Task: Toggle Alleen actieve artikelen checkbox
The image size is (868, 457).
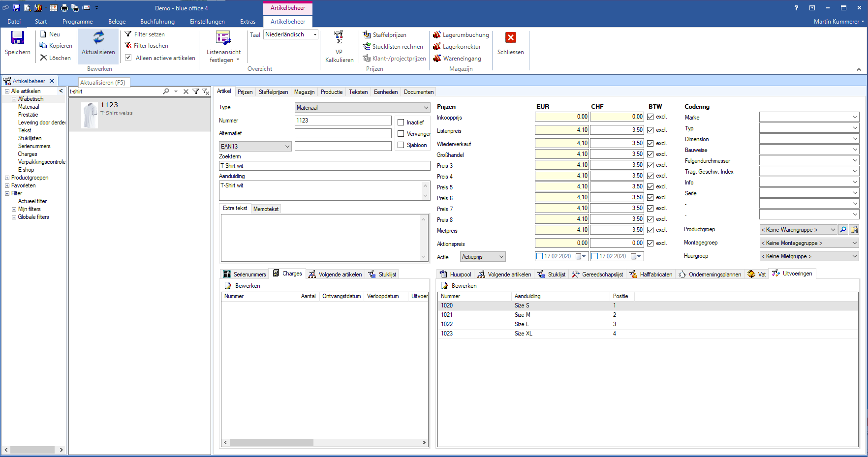Action: pos(128,58)
